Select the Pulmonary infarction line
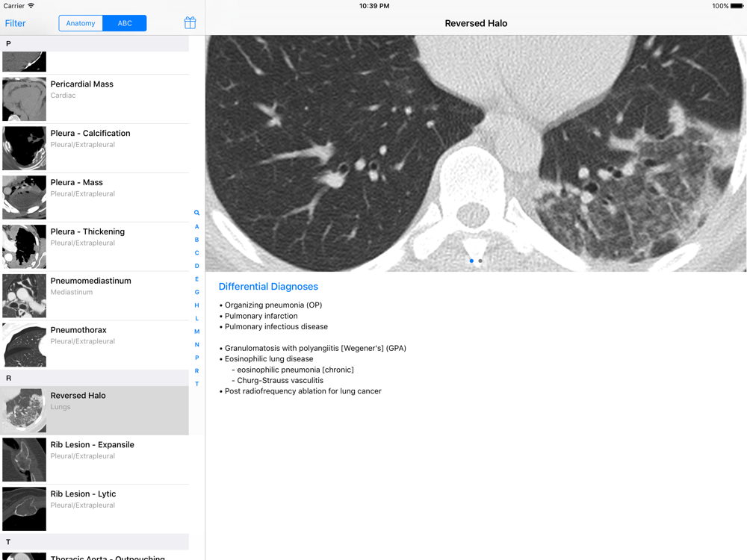The width and height of the screenshot is (747, 560). (x=258, y=316)
